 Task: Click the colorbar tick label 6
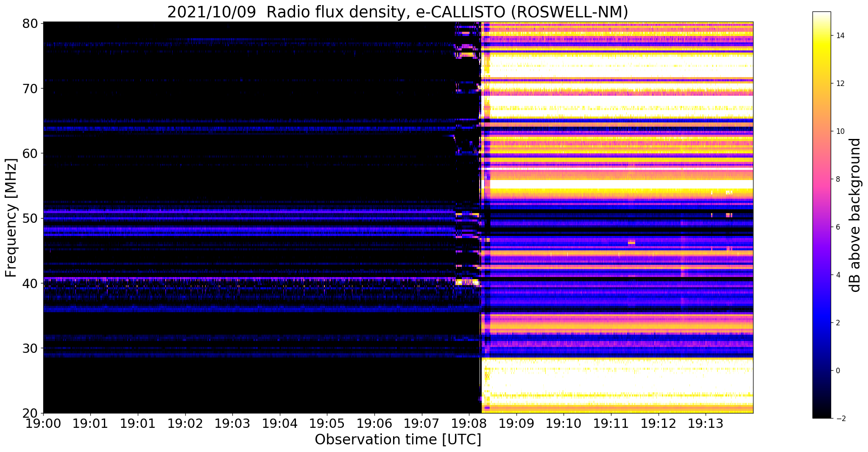[x=837, y=227]
